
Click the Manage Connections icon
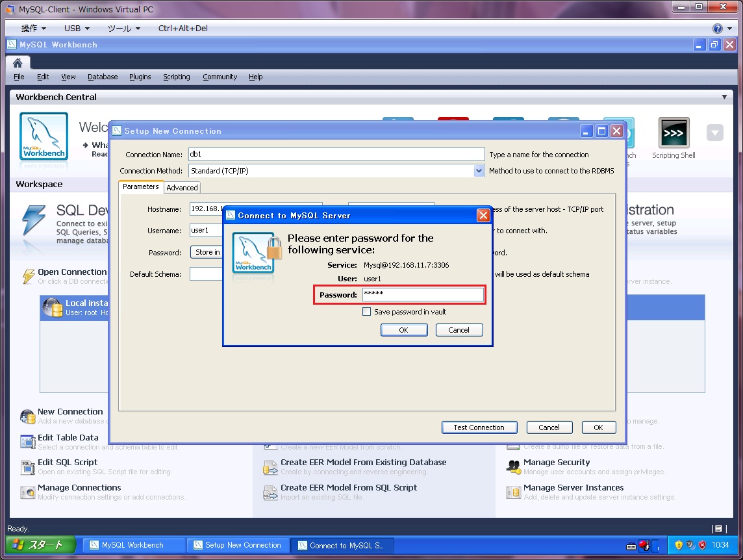point(28,492)
